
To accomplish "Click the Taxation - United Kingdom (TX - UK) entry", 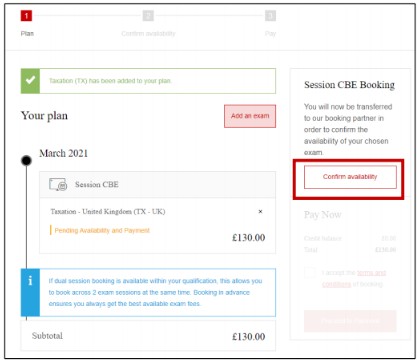I will 108,212.
